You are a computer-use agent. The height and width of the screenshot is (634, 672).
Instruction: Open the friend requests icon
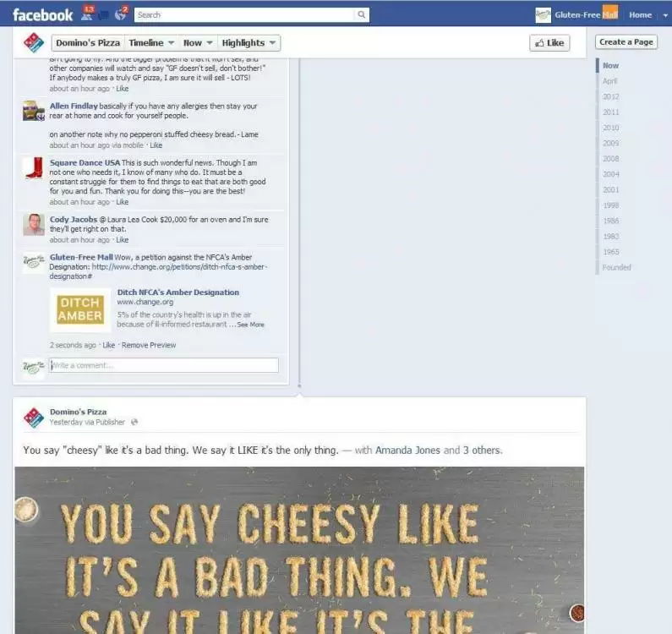tap(87, 15)
